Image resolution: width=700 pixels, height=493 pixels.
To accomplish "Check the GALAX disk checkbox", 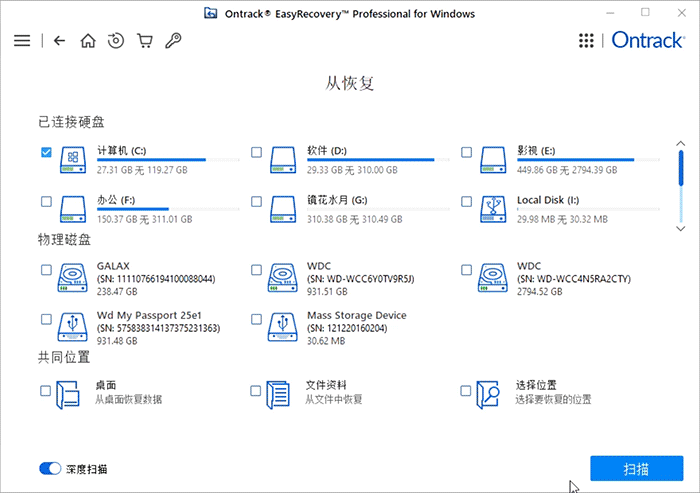I will coord(46,270).
